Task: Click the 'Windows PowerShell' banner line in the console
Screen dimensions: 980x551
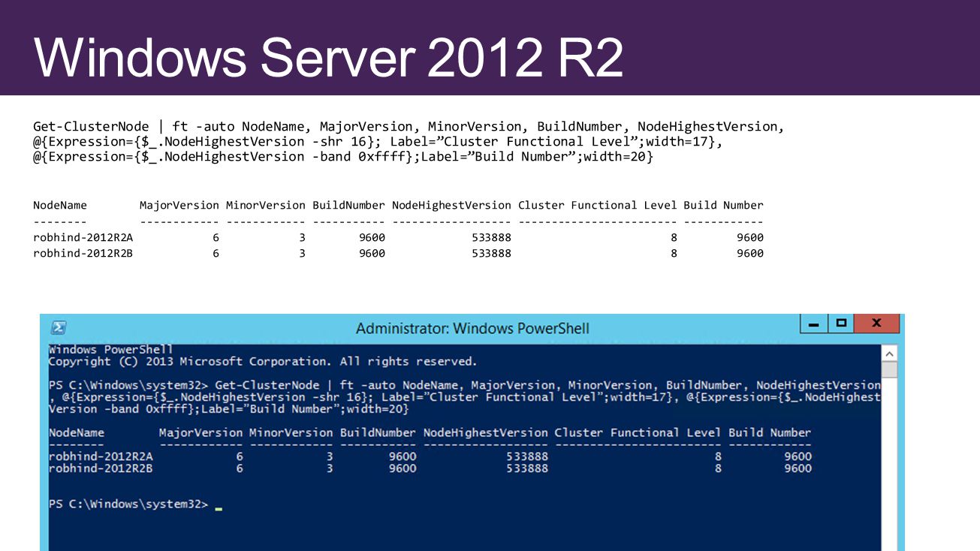Action: click(x=111, y=350)
